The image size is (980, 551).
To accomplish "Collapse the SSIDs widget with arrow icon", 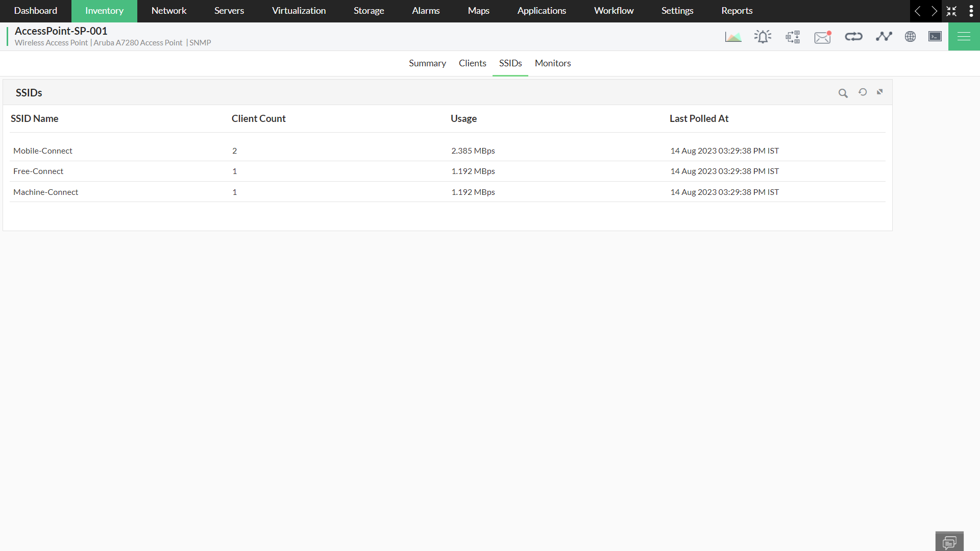I will (880, 92).
